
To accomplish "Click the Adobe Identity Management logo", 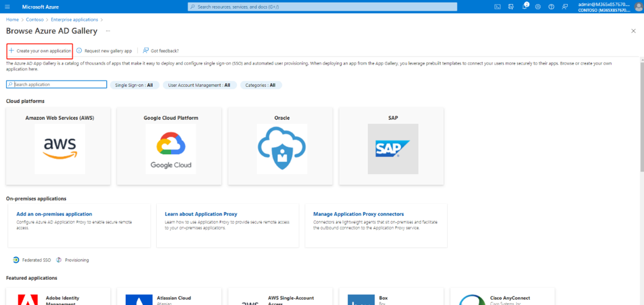I will tap(28, 299).
